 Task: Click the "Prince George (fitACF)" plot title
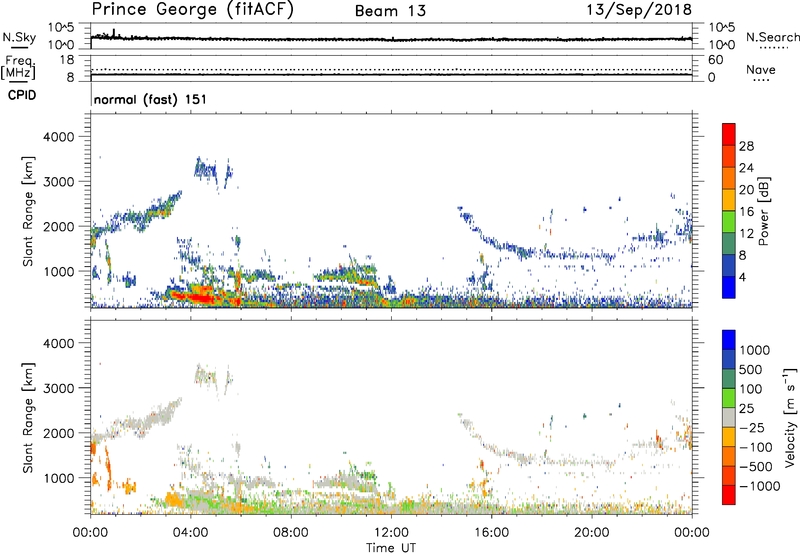[x=193, y=10]
